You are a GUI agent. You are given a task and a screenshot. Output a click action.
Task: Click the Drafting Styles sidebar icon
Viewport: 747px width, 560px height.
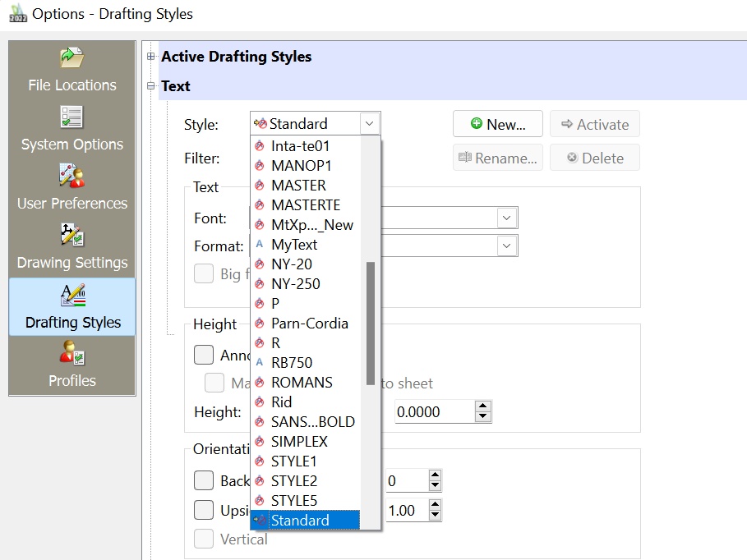coord(72,296)
